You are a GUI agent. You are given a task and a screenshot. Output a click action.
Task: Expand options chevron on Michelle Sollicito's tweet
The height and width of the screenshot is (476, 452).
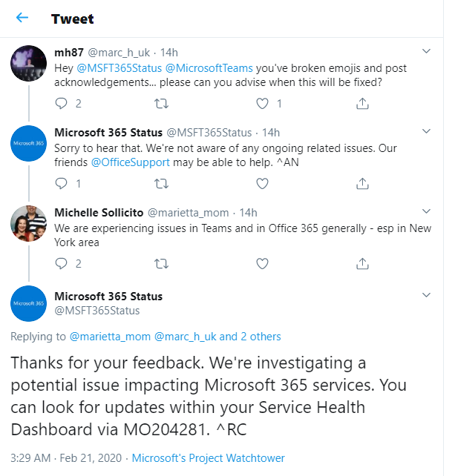tap(427, 211)
